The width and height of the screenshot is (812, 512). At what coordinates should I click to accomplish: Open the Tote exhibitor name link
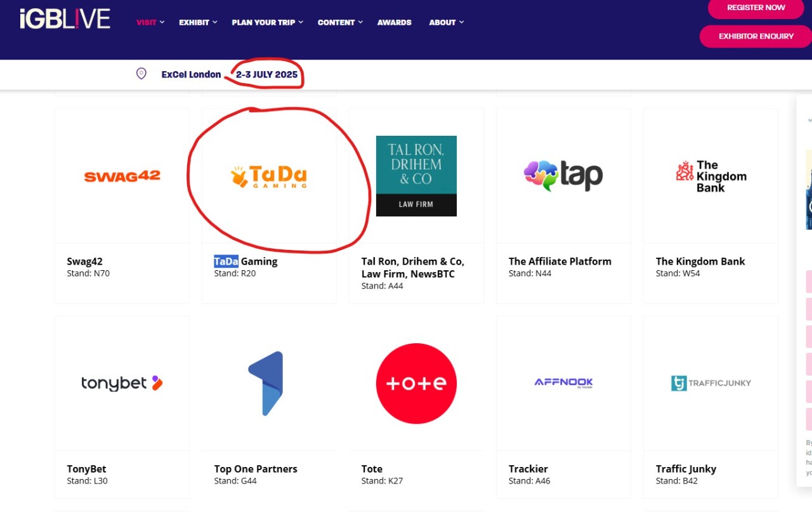tap(372, 469)
